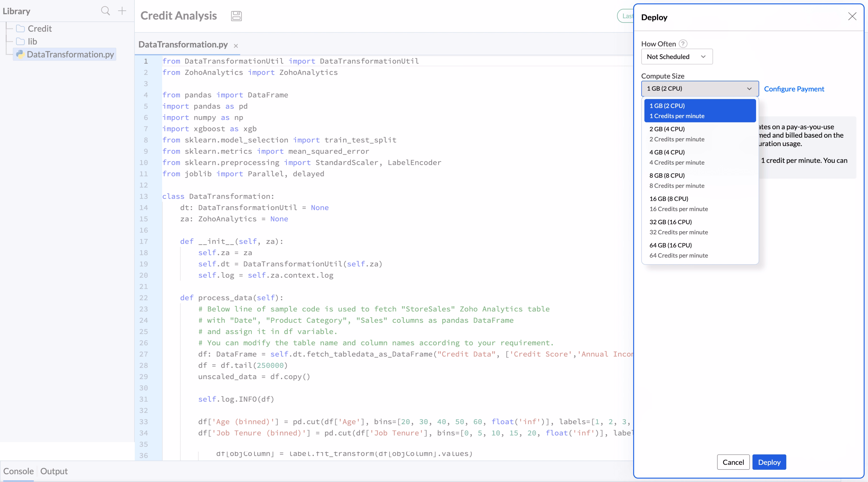Open the Not Scheduled dropdown

pyautogui.click(x=676, y=57)
